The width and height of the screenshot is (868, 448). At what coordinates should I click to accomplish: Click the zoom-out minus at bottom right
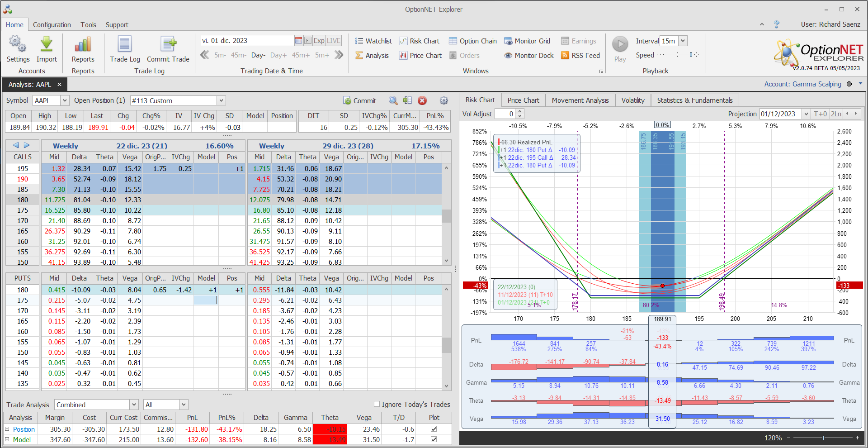pyautogui.click(x=789, y=438)
